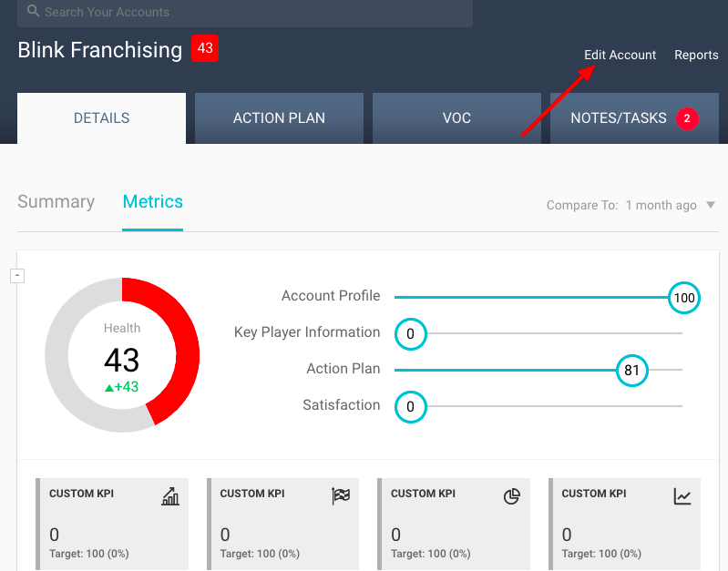Click the red 43 health score badge
Image resolution: width=728 pixels, height=571 pixels.
tap(205, 48)
